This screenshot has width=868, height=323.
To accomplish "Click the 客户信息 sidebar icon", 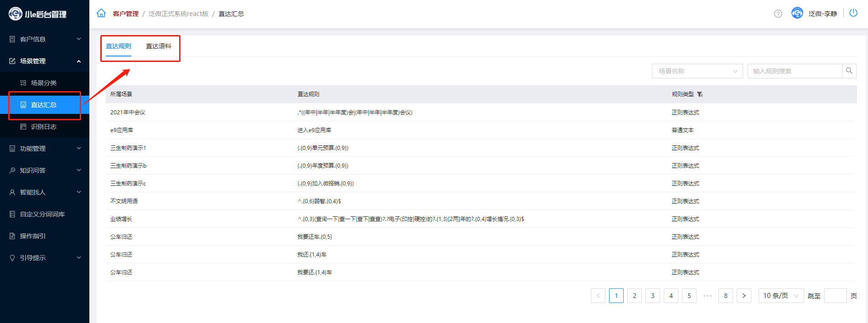I will pyautogui.click(x=12, y=39).
